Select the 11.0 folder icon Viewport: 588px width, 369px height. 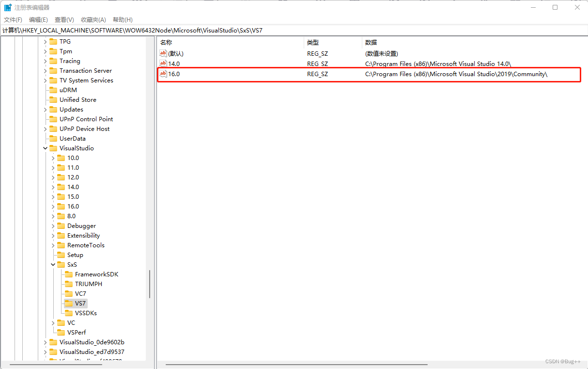pos(61,168)
